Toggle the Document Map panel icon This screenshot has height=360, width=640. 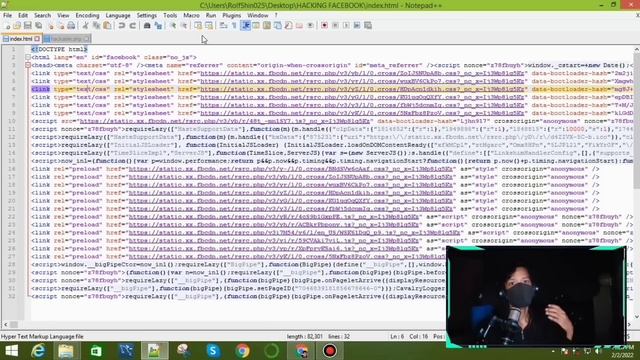coord(267,26)
